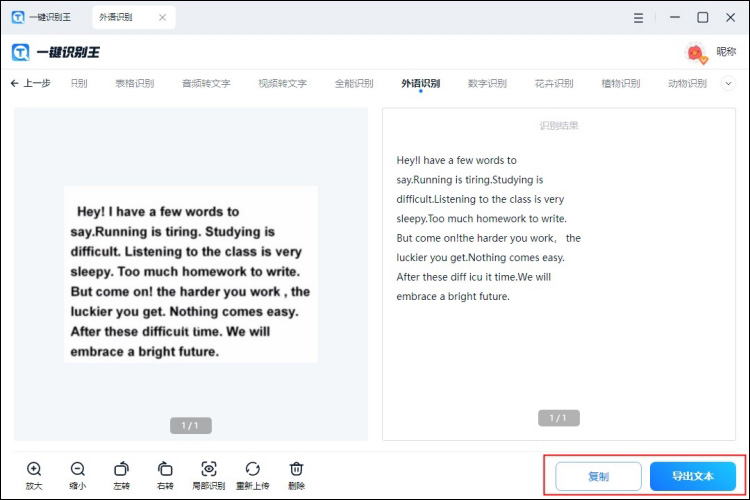This screenshot has height=500, width=750.
Task: Click the 一键识别王 logo in header
Action: click(x=56, y=52)
